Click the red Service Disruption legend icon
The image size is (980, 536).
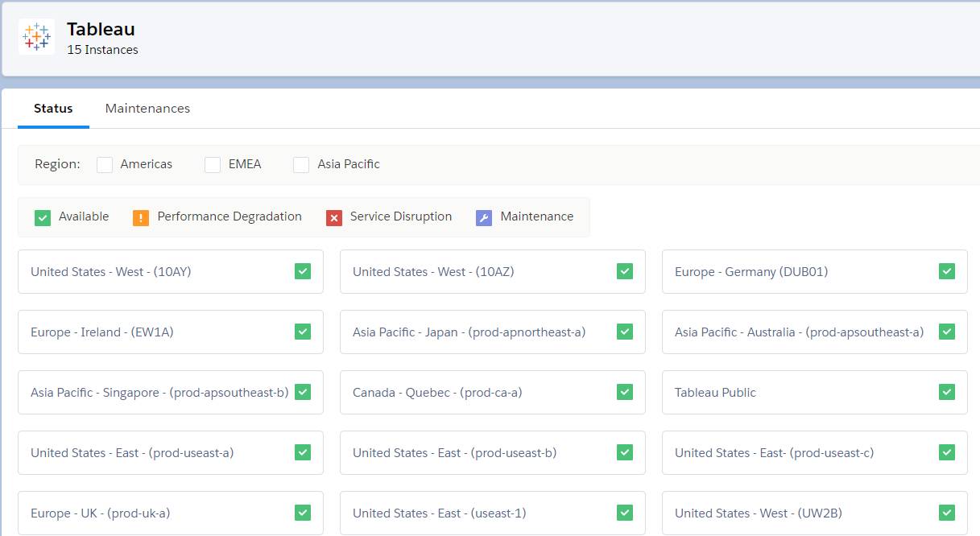[334, 217]
